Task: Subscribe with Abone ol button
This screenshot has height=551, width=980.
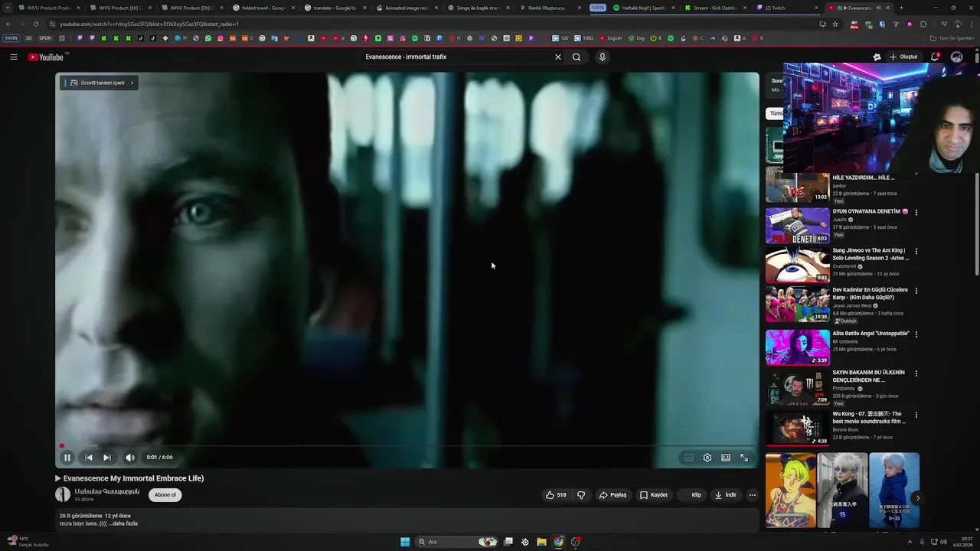Action: tap(165, 495)
